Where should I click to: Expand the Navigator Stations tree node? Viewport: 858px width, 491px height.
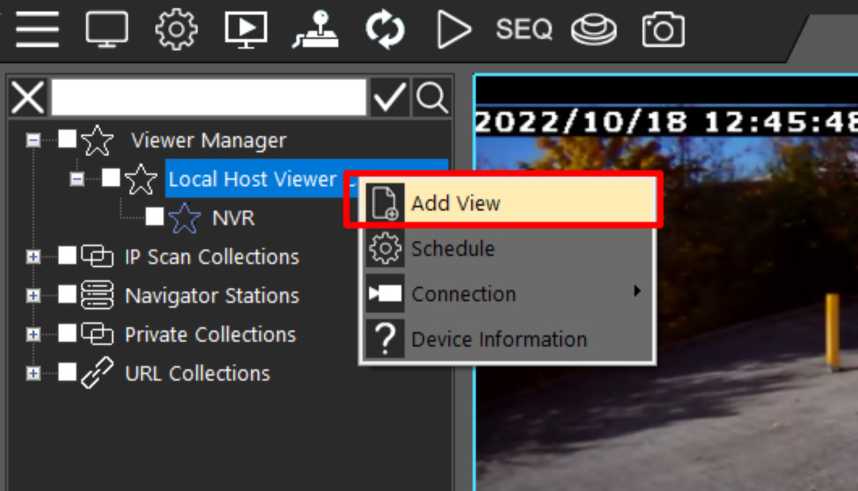(33, 296)
